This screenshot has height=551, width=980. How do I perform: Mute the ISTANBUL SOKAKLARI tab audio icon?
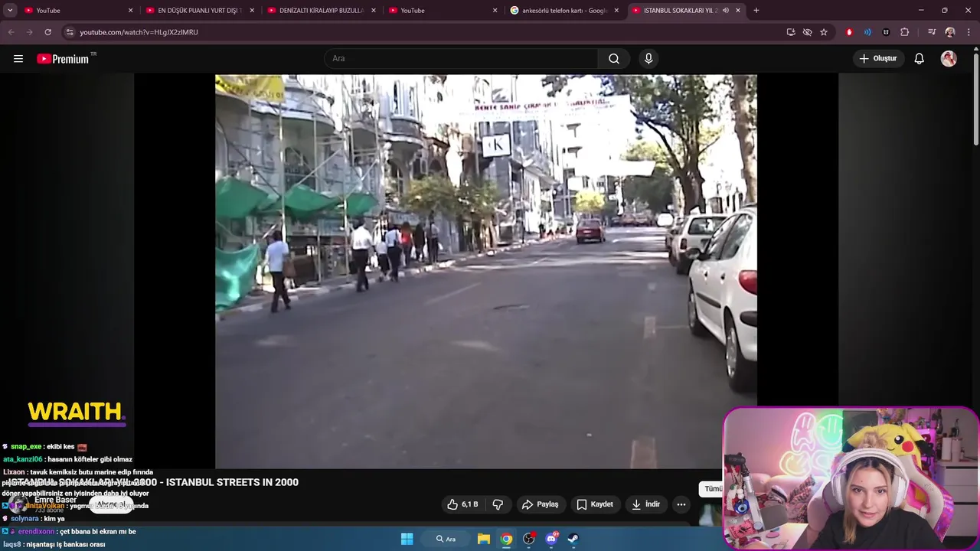click(x=725, y=11)
